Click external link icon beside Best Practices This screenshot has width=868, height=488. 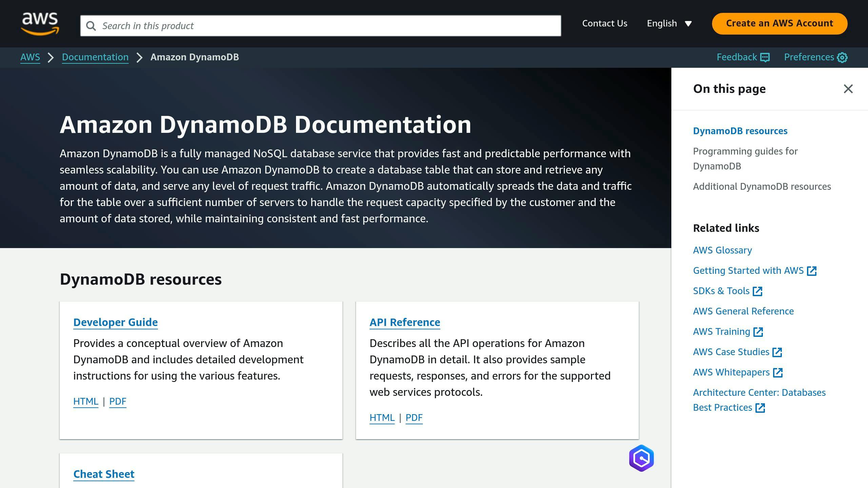coord(760,408)
